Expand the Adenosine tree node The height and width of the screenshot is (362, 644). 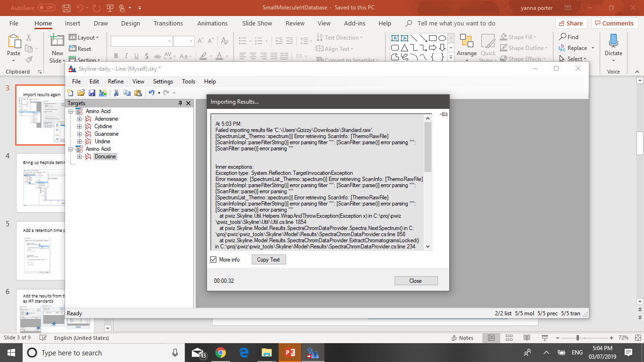click(80, 119)
